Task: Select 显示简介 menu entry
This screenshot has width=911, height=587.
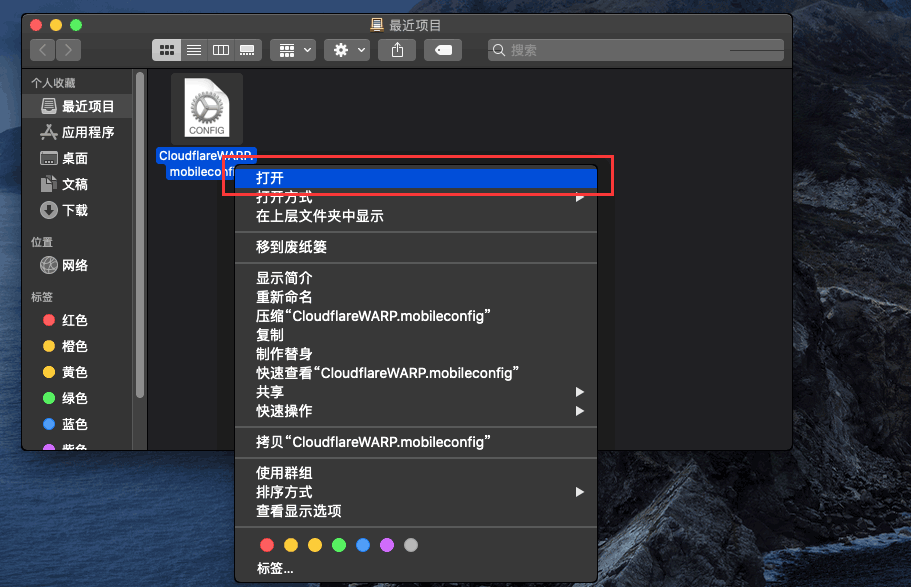Action: tap(284, 278)
